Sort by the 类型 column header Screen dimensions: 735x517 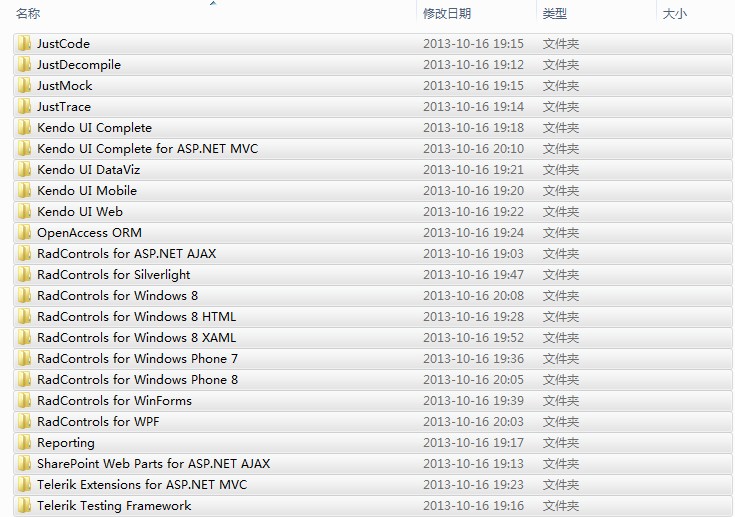coord(554,14)
